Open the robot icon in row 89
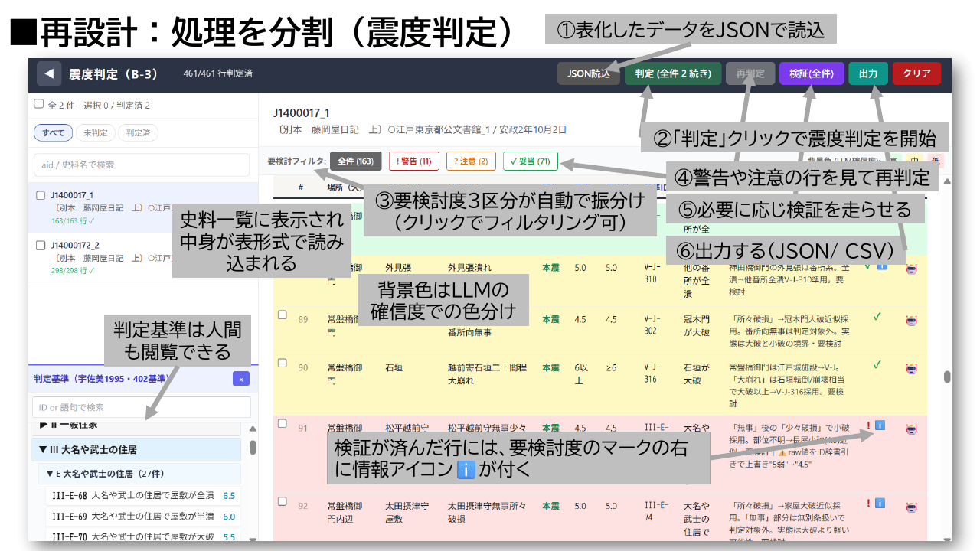Image resolution: width=980 pixels, height=551 pixels. tap(911, 320)
